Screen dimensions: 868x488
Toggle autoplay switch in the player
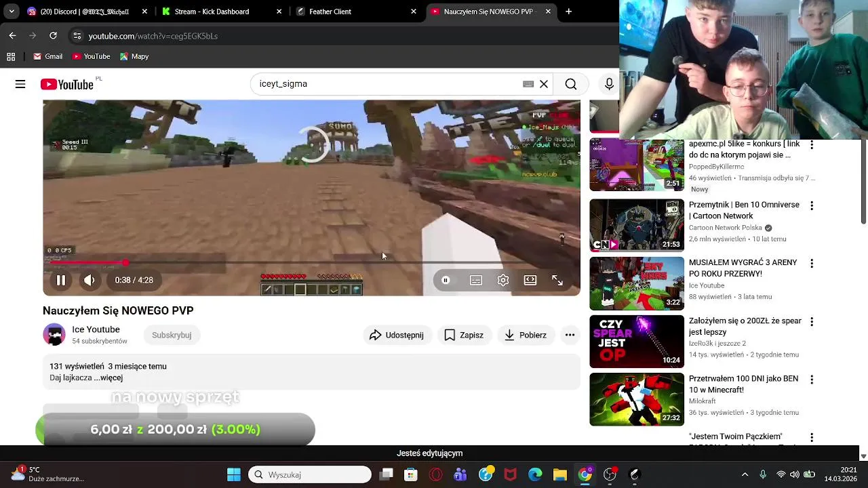click(x=446, y=280)
